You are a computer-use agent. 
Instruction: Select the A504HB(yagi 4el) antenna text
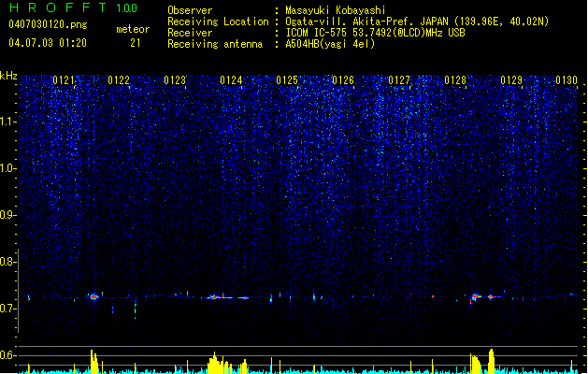330,44
